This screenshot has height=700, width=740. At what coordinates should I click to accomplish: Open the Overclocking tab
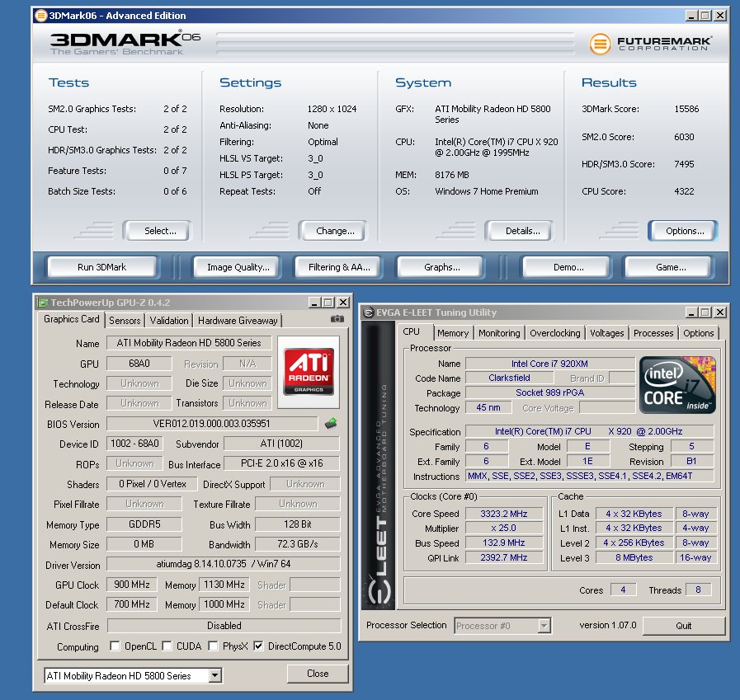click(555, 333)
